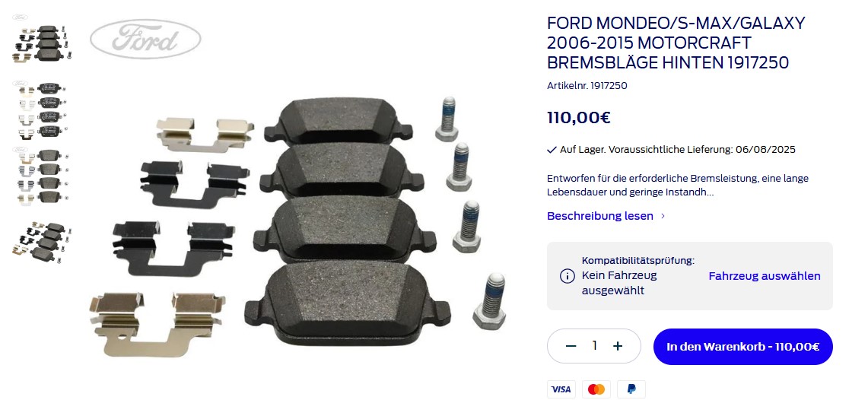The width and height of the screenshot is (868, 400).
Task: Click Fahrzeug auswählen to choose vehicle
Action: tap(765, 276)
